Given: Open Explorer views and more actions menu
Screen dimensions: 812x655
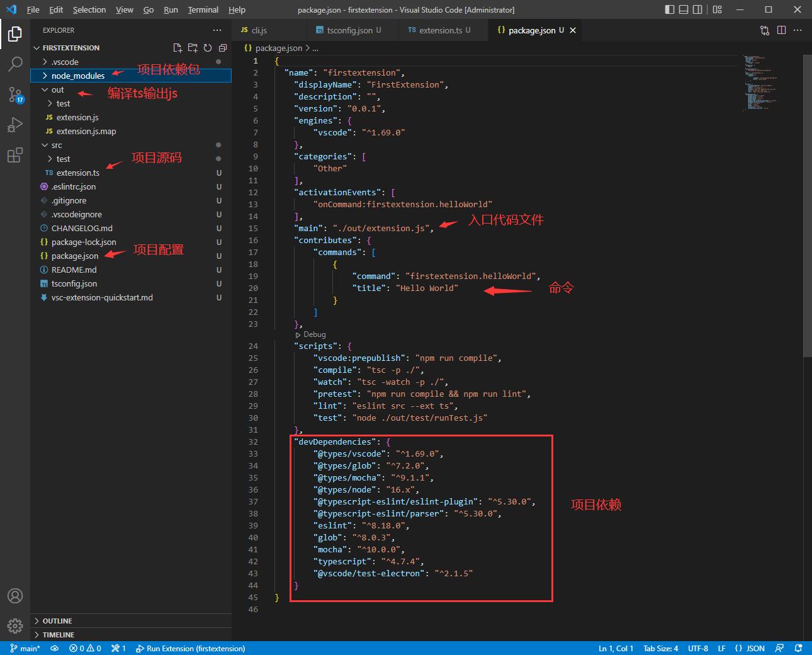Looking at the screenshot, I should click(217, 30).
